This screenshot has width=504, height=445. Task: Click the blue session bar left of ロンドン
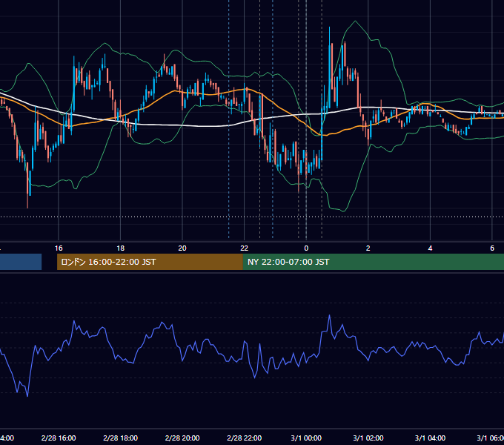(21, 262)
